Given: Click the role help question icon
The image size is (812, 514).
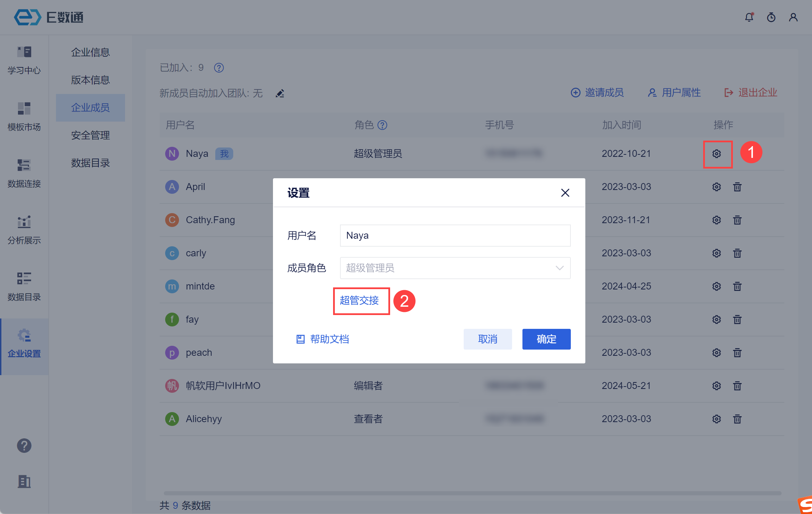Looking at the screenshot, I should coord(382,125).
